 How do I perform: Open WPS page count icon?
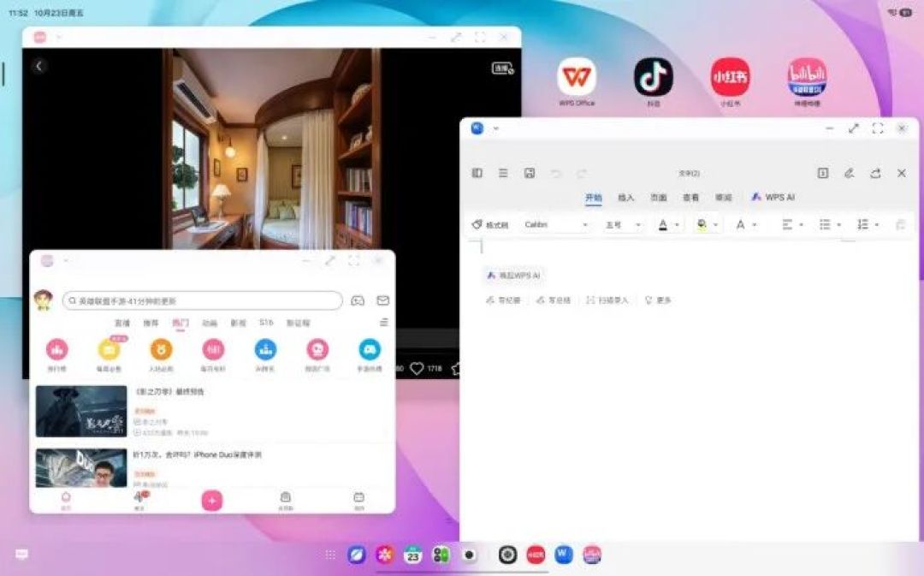[823, 173]
